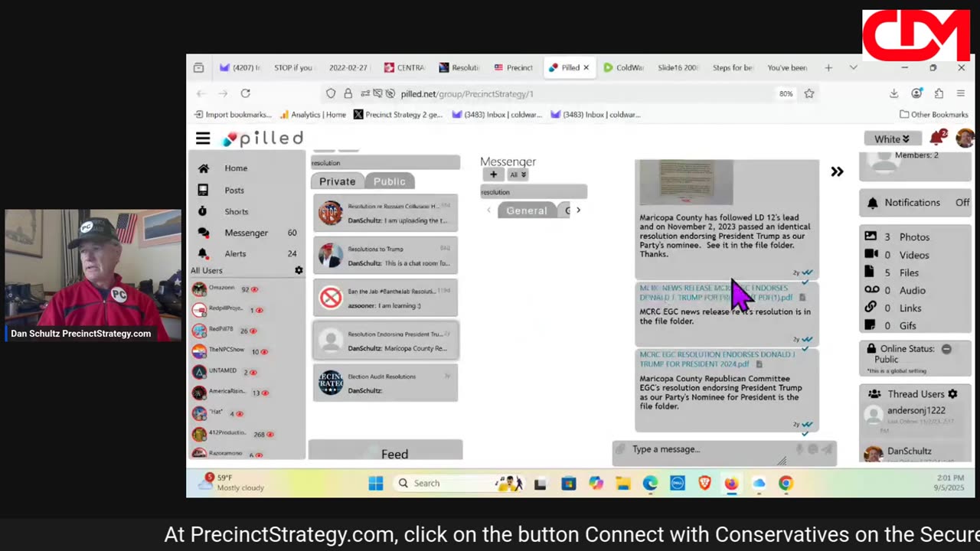Viewport: 980px width, 551px height.
Task: Open Thread Users settings gear
Action: pos(952,394)
